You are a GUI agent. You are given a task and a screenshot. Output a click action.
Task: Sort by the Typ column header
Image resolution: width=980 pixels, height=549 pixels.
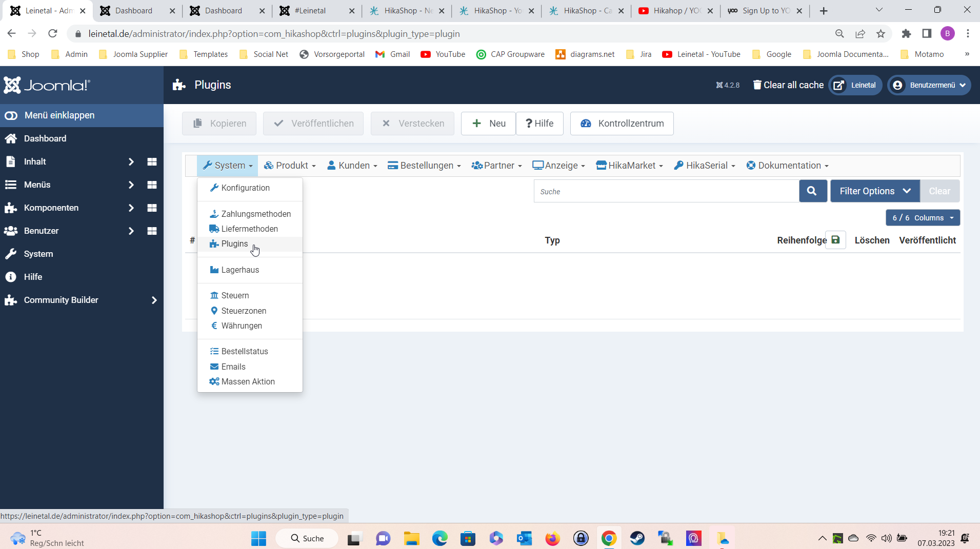[552, 240]
